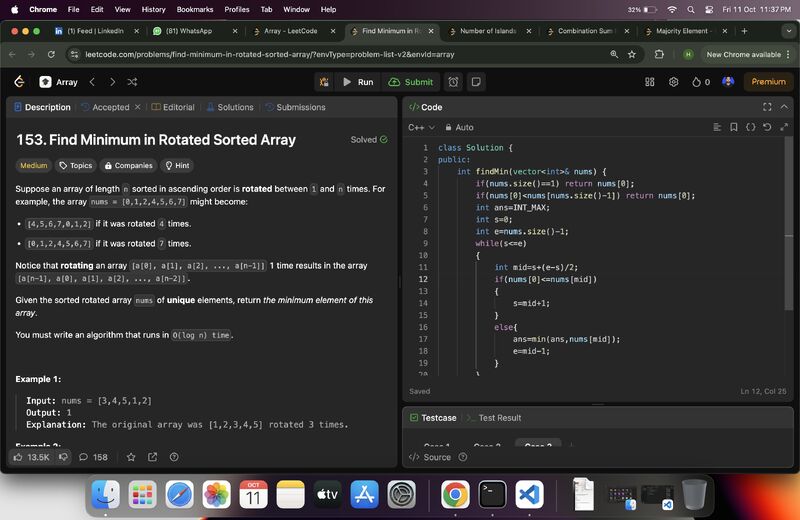Bookmark the code icon

734,127
